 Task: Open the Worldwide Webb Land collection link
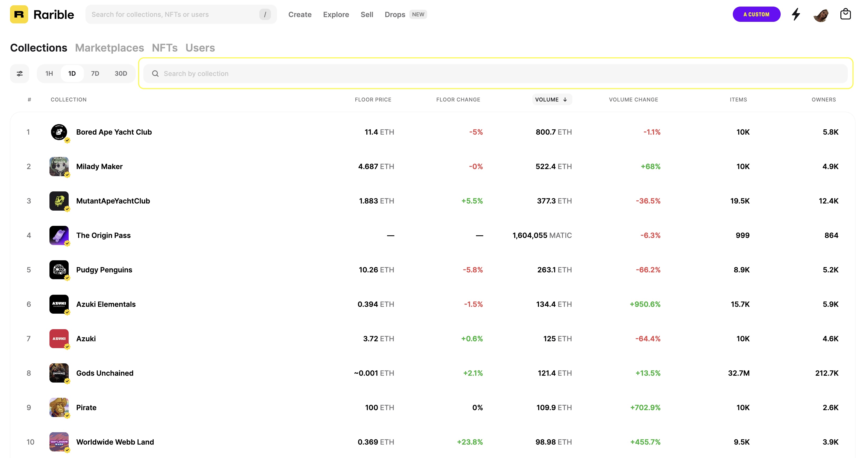115,442
